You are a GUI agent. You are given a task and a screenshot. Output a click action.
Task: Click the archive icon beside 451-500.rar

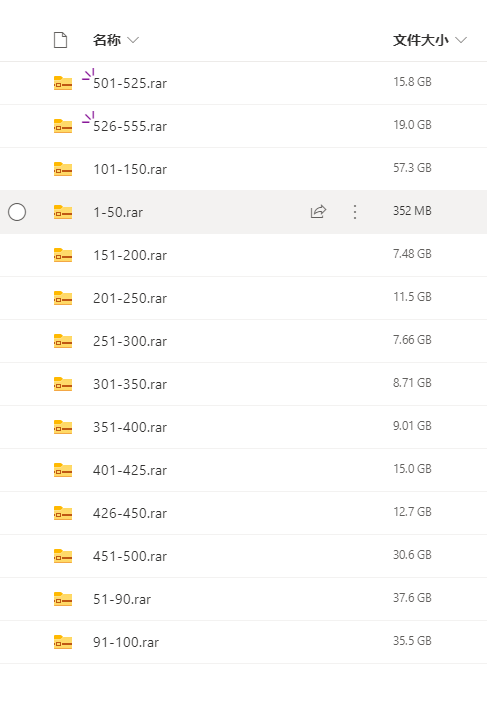coord(63,556)
